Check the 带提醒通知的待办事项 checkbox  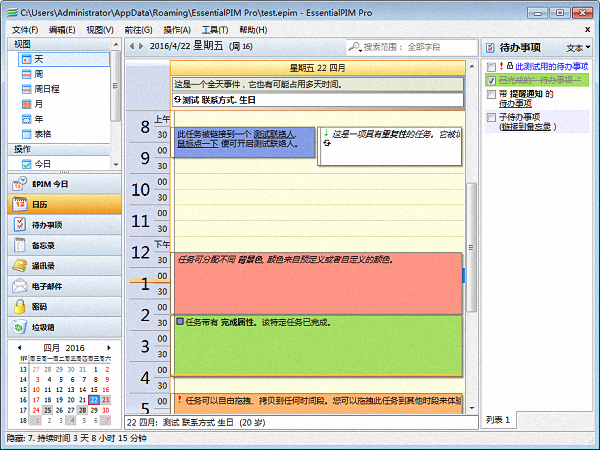(x=491, y=94)
